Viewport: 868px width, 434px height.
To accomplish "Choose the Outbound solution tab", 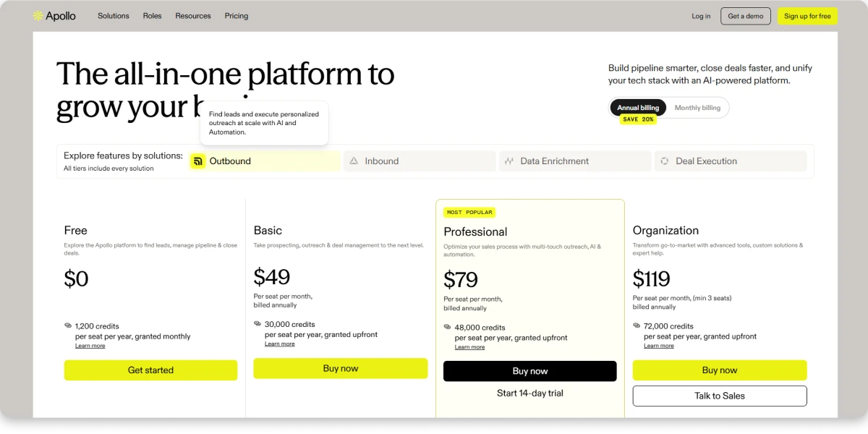I will [x=264, y=161].
